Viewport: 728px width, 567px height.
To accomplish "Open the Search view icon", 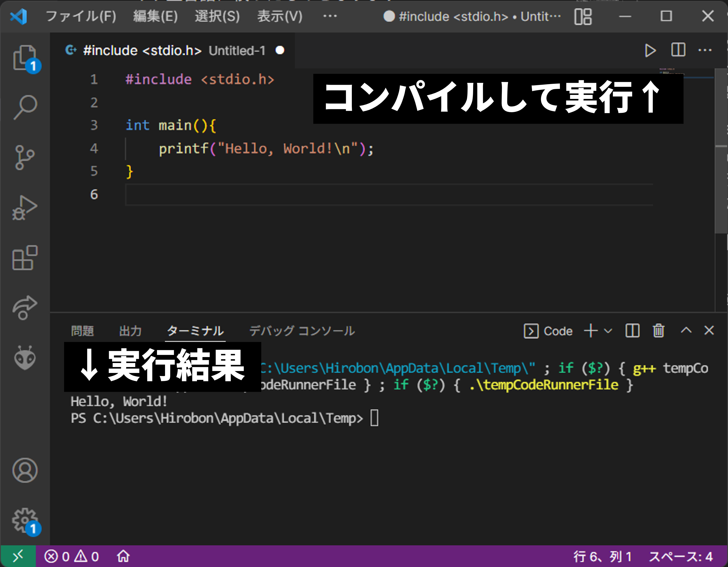I will point(25,107).
